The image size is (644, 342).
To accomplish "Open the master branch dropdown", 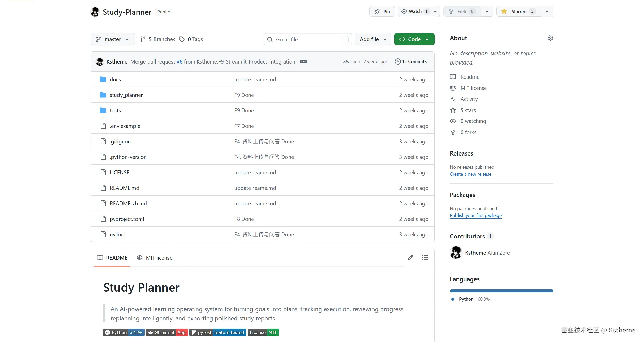I will click(113, 39).
